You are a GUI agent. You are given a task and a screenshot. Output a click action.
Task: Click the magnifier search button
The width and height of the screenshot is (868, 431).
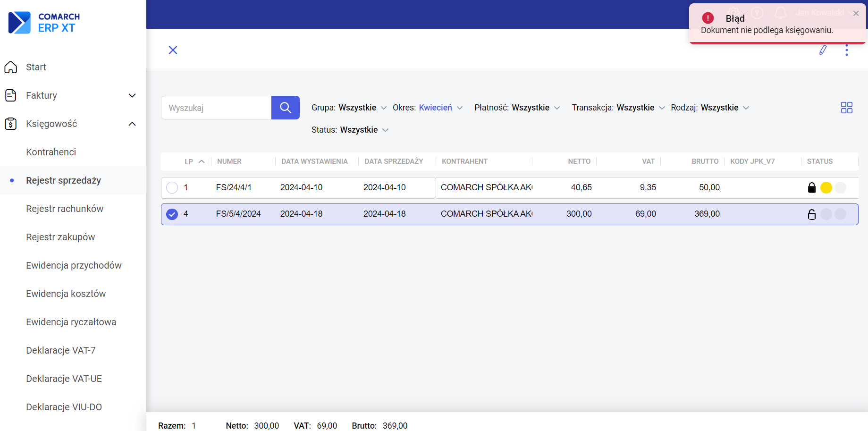pyautogui.click(x=285, y=108)
